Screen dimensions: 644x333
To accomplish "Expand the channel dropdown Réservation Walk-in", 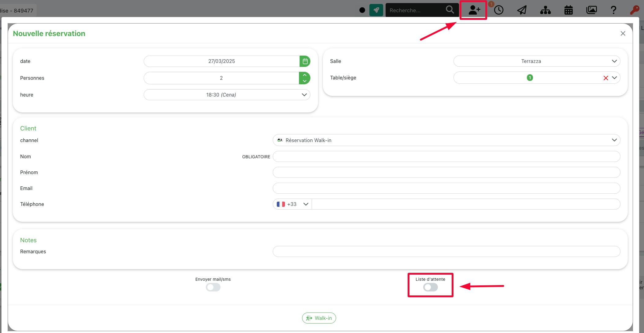I will point(446,140).
